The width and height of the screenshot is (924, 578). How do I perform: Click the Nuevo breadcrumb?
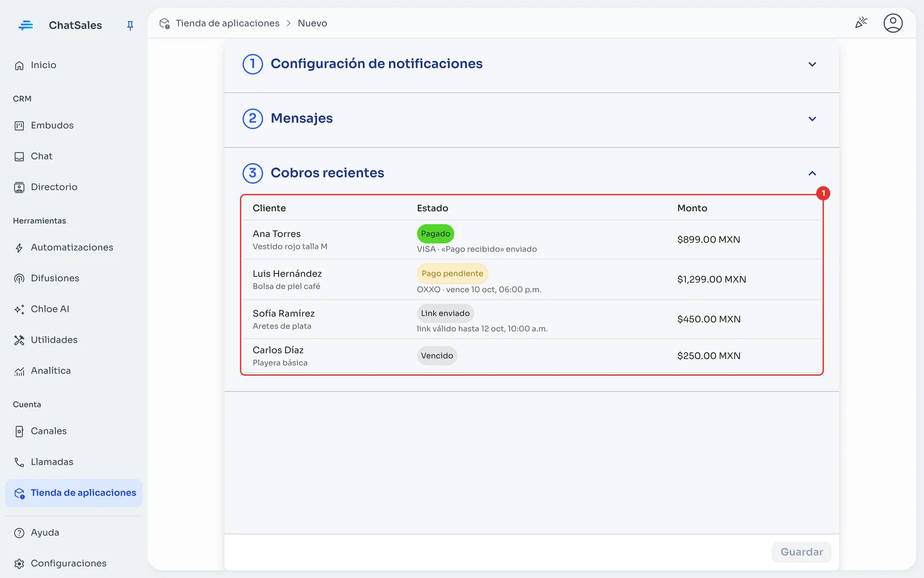point(312,23)
